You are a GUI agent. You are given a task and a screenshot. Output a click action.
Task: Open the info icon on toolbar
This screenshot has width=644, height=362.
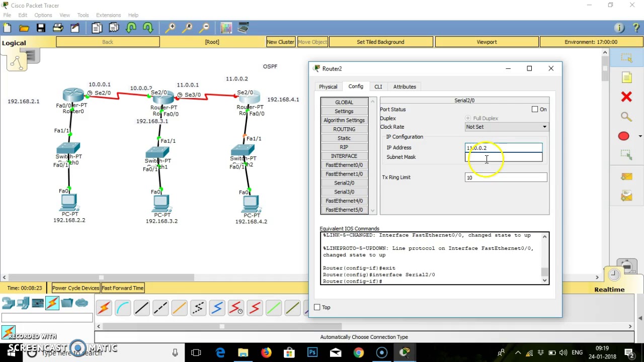[619, 28]
